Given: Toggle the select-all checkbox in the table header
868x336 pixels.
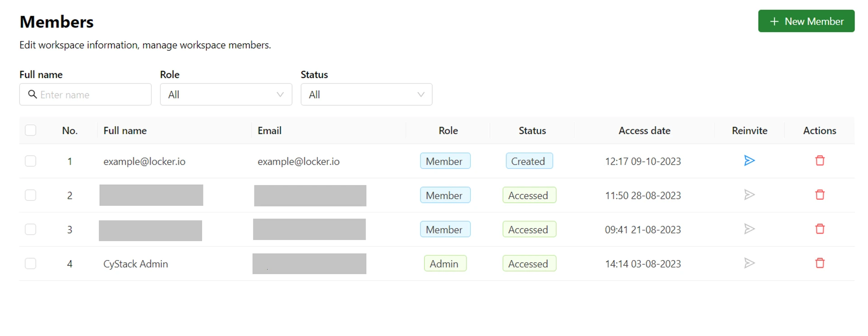Looking at the screenshot, I should pyautogui.click(x=30, y=131).
